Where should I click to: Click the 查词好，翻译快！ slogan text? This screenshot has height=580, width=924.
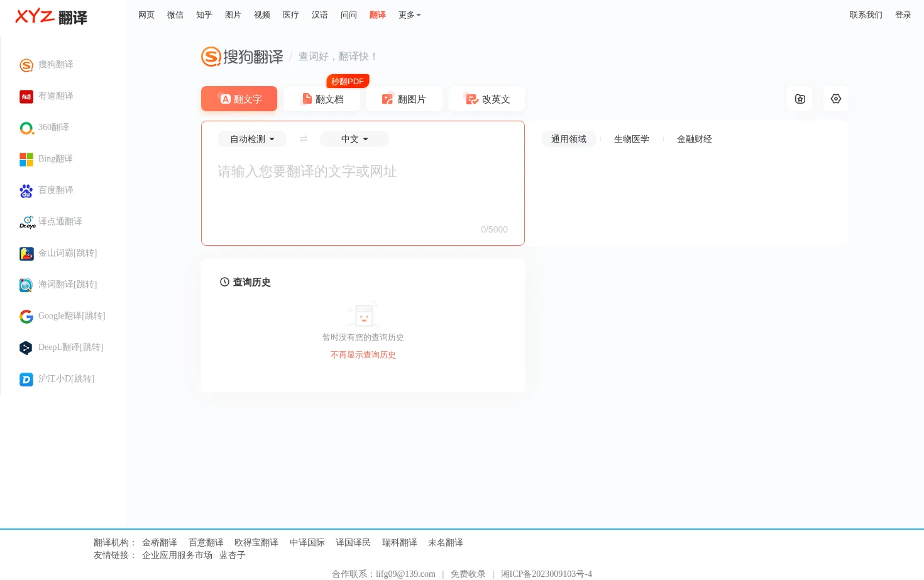coord(339,57)
